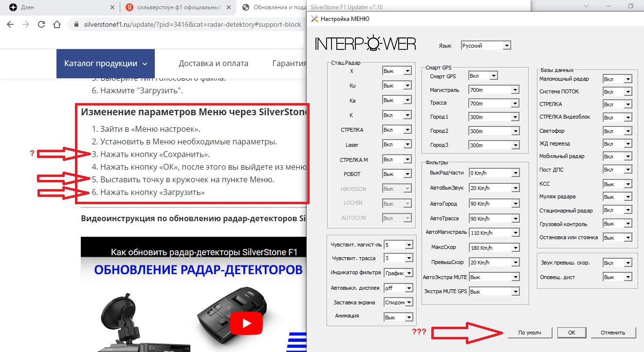Close the Дзен browser tab

coord(112,7)
